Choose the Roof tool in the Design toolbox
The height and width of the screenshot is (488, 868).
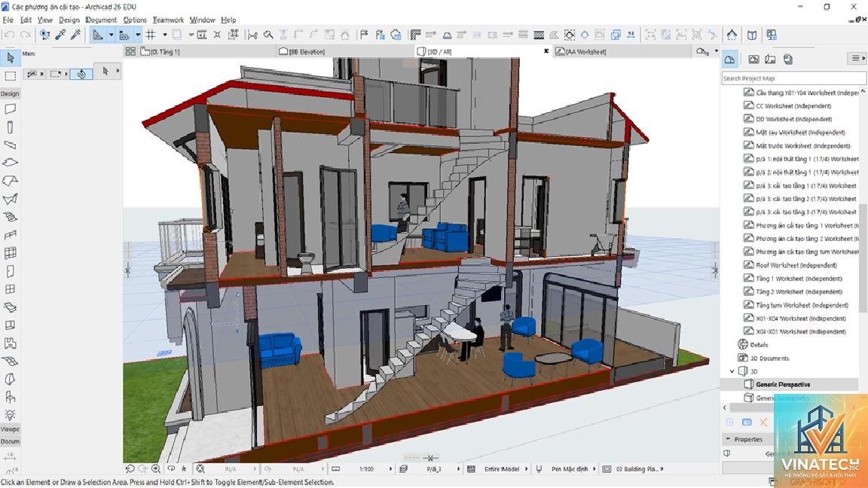(x=10, y=181)
